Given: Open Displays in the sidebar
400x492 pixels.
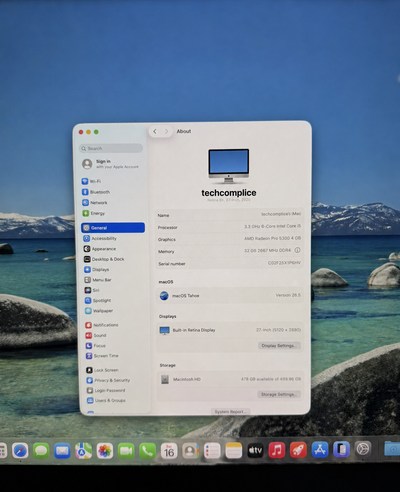Looking at the screenshot, I should [x=114, y=269].
